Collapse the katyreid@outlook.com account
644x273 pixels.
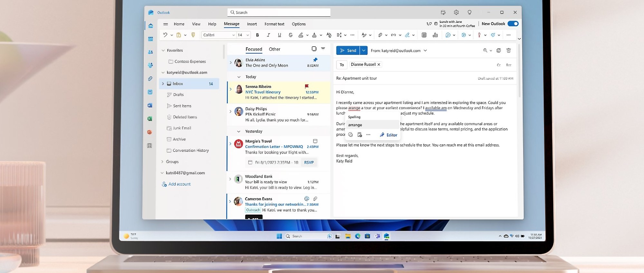pyautogui.click(x=163, y=72)
